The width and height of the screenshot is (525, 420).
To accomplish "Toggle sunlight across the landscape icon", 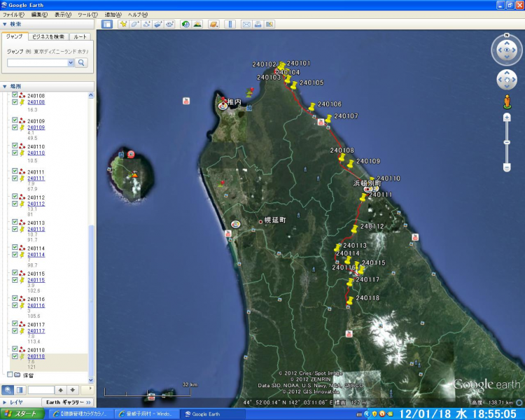I will [197, 24].
